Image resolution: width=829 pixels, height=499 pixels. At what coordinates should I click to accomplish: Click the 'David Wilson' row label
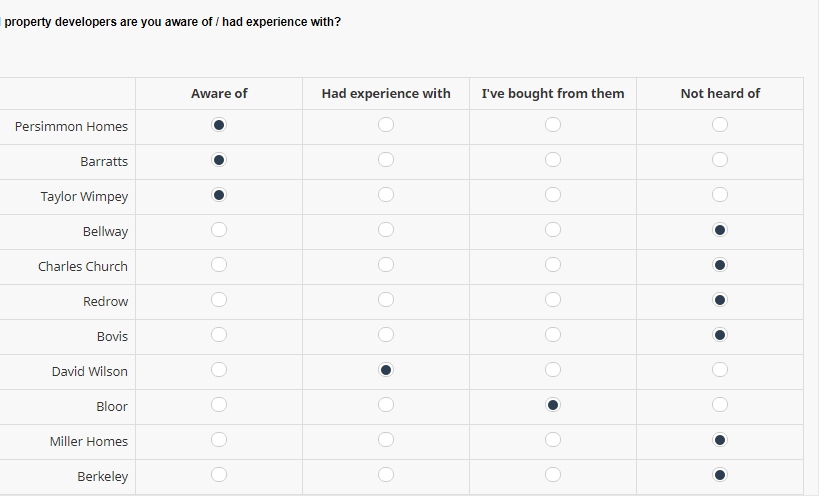pyautogui.click(x=89, y=371)
